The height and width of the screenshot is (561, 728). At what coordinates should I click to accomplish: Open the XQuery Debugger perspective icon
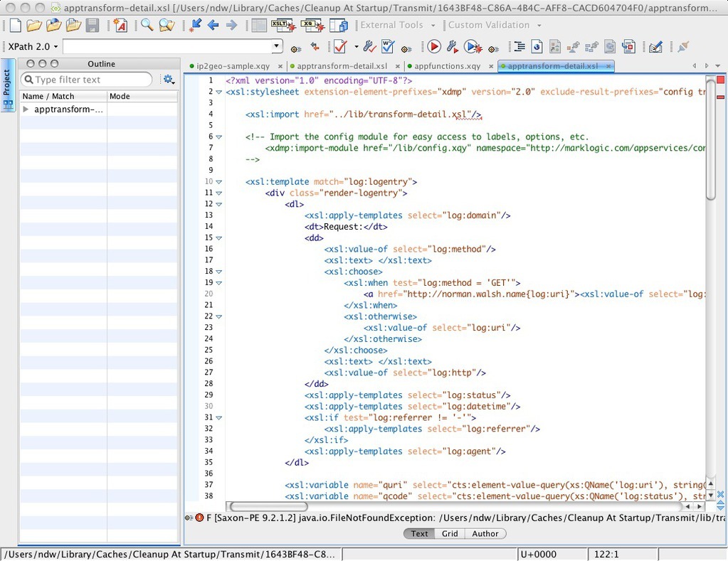[x=312, y=25]
